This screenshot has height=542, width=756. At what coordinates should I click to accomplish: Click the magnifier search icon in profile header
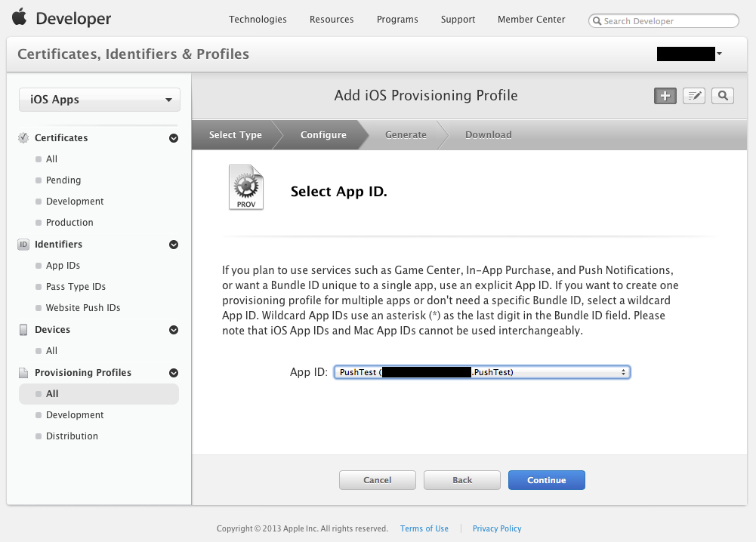tap(723, 96)
